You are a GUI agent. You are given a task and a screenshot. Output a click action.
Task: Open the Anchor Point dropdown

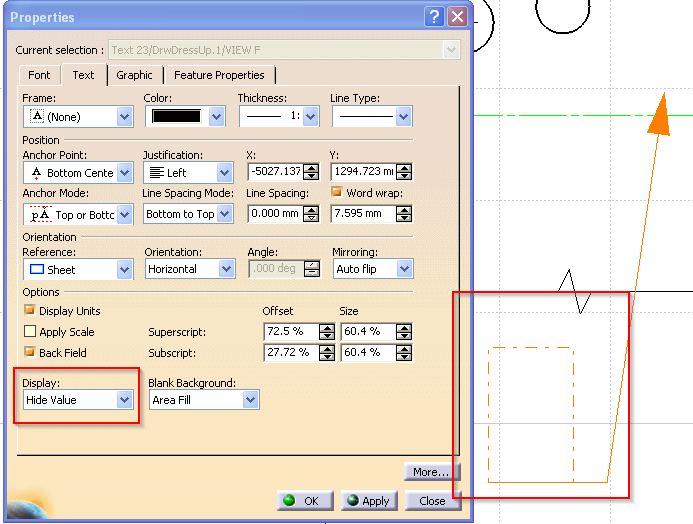click(x=125, y=173)
